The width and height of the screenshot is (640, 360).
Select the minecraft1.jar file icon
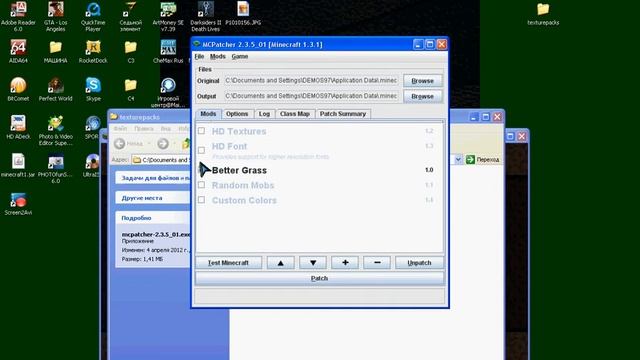pyautogui.click(x=18, y=165)
